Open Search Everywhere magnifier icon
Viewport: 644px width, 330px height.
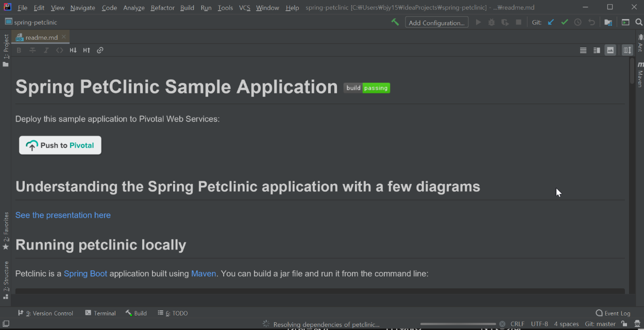[639, 22]
